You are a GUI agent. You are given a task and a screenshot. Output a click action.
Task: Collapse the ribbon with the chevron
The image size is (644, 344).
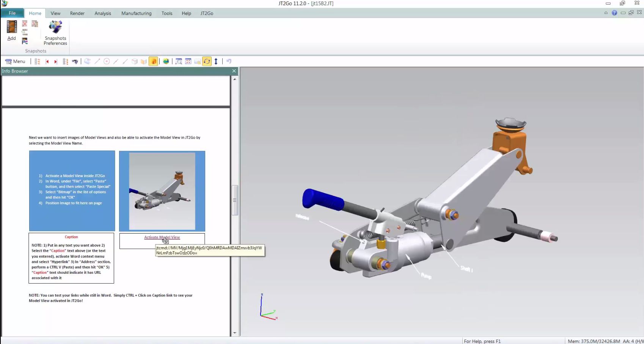[x=606, y=13]
